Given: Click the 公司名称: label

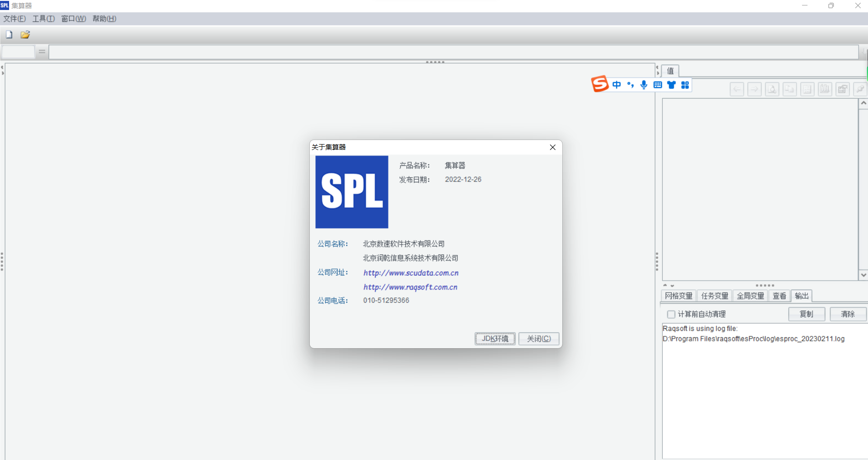Looking at the screenshot, I should tap(333, 244).
